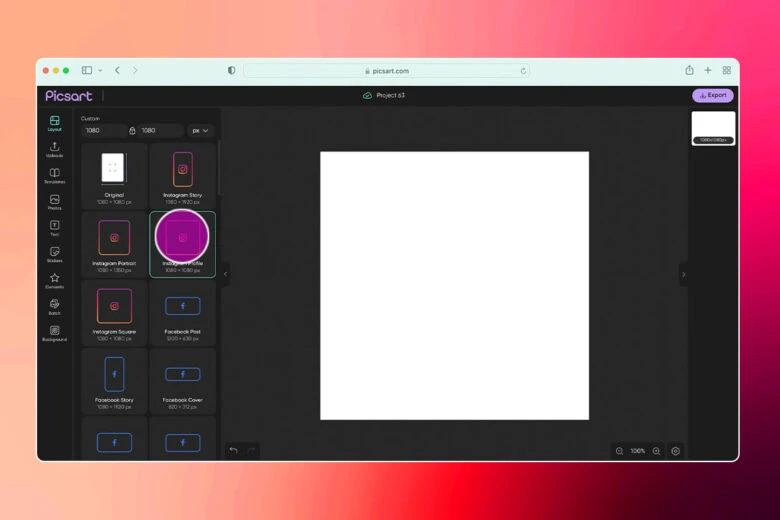Open canvas settings gear icon

tap(676, 451)
